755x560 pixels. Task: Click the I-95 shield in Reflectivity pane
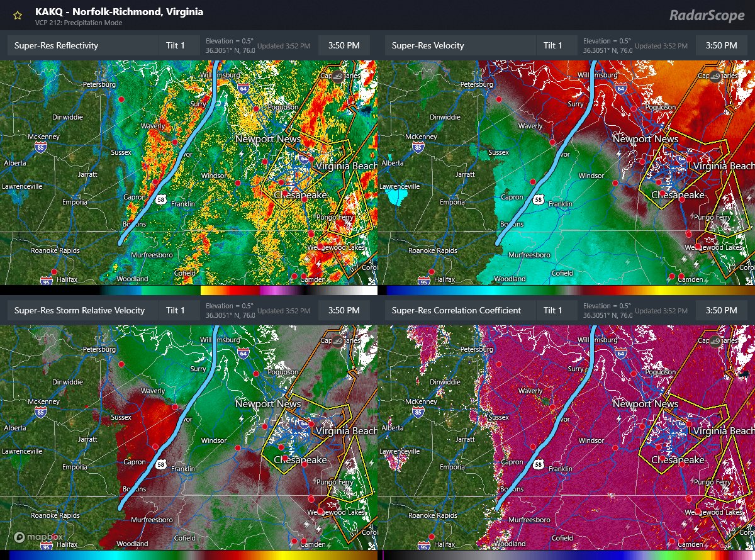click(x=47, y=281)
